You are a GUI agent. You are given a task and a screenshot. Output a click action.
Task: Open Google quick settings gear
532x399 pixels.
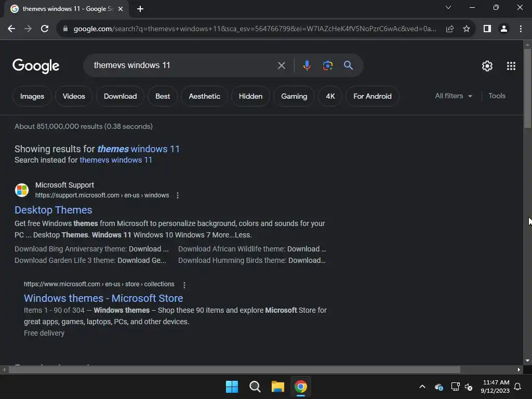pos(487,66)
